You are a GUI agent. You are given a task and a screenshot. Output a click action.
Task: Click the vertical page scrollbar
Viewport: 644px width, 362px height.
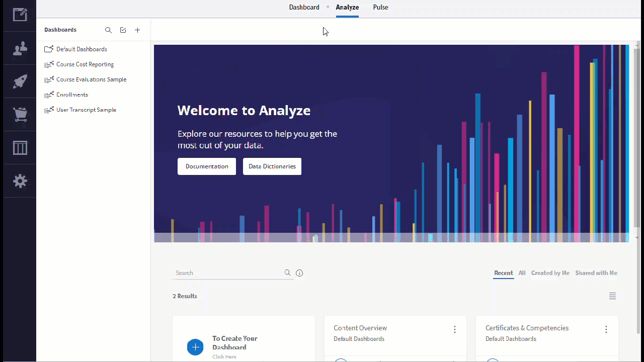[638, 189]
